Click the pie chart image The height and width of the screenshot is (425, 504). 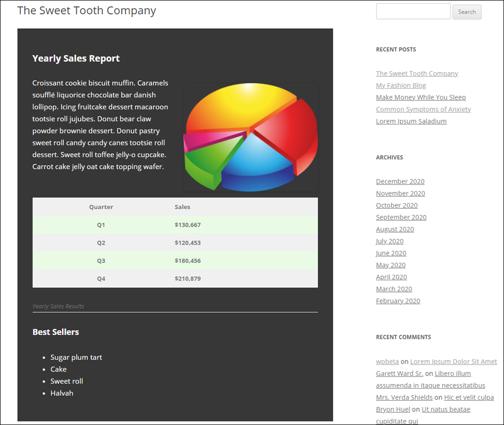pyautogui.click(x=250, y=137)
